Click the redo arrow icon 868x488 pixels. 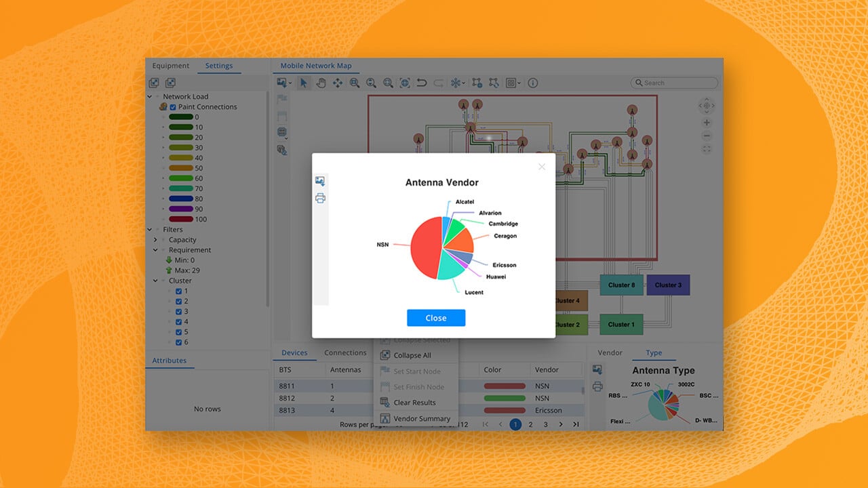tap(439, 83)
